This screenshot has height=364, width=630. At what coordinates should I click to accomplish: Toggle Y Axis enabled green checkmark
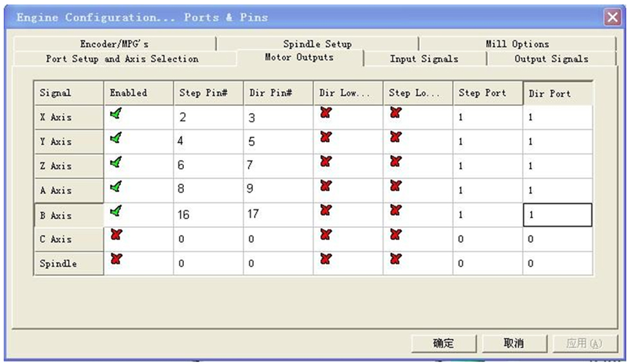click(116, 137)
